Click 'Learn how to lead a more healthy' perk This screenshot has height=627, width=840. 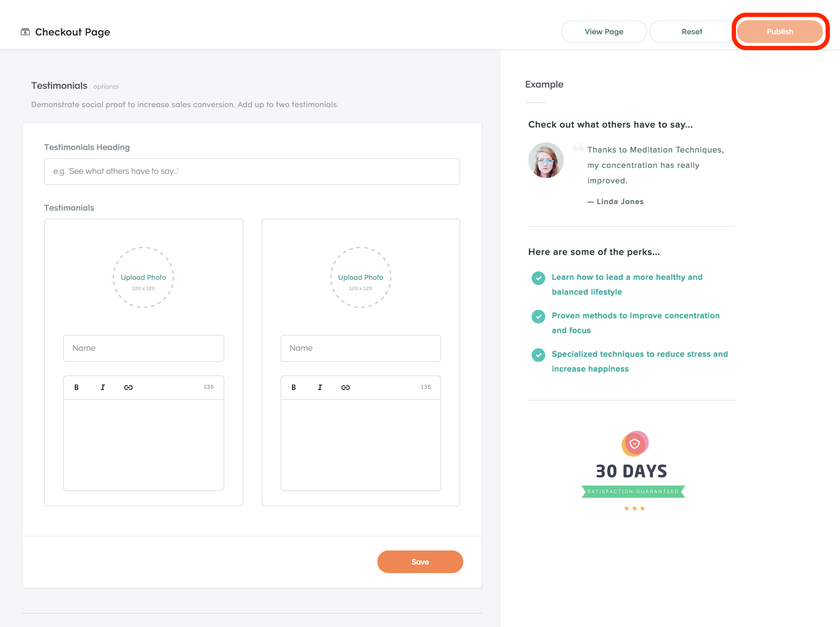pyautogui.click(x=627, y=284)
